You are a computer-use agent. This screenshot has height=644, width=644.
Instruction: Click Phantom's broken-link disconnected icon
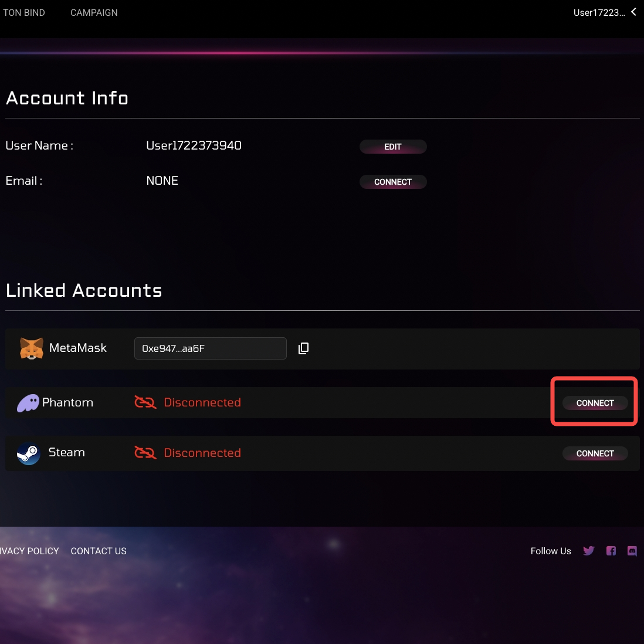tap(145, 402)
